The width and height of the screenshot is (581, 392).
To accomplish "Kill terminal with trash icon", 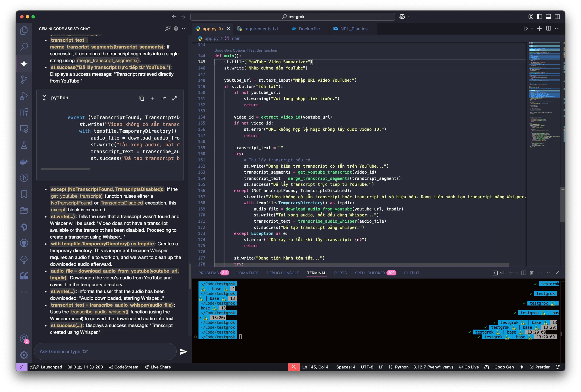I will (x=532, y=273).
